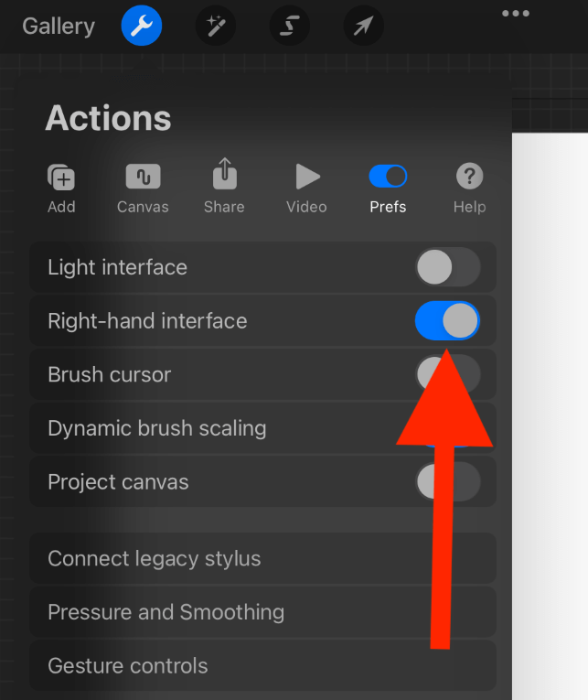Open the Help question mark icon

click(469, 187)
